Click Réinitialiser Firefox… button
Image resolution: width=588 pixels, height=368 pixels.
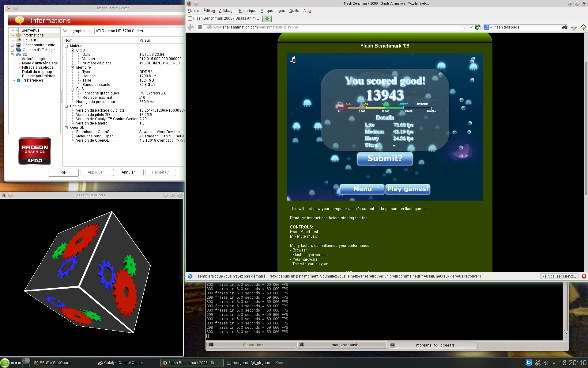[x=559, y=276]
